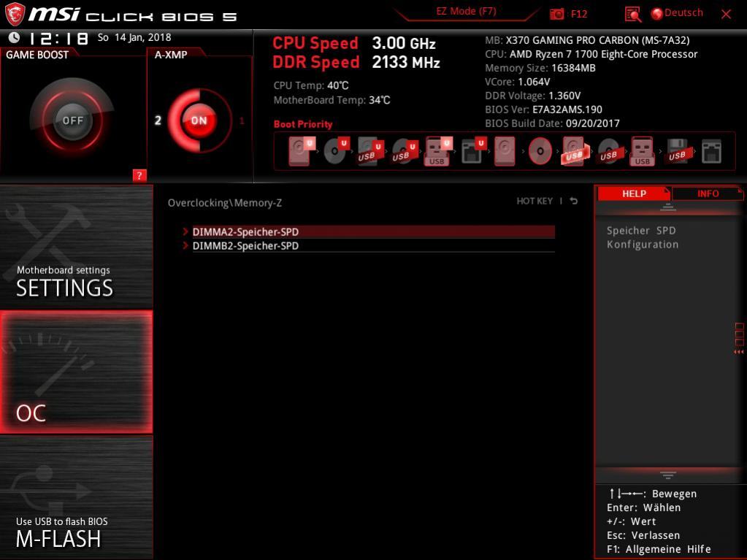The image size is (747, 560).
Task: Click the DDR Speed 2133 MHz value
Action: pyautogui.click(x=406, y=62)
